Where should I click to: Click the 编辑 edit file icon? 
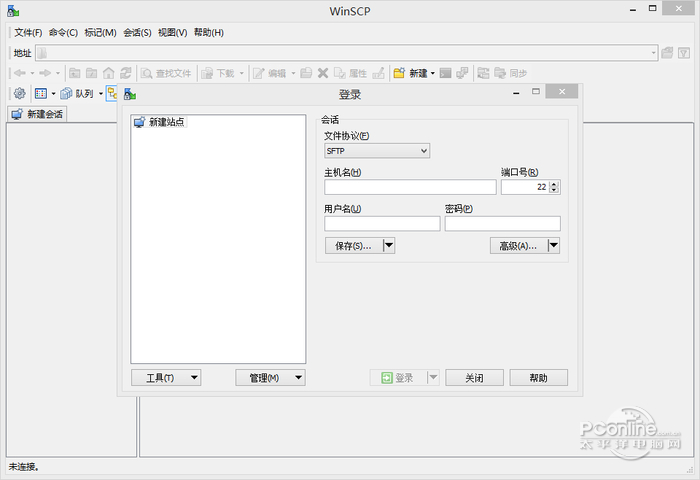[258, 73]
